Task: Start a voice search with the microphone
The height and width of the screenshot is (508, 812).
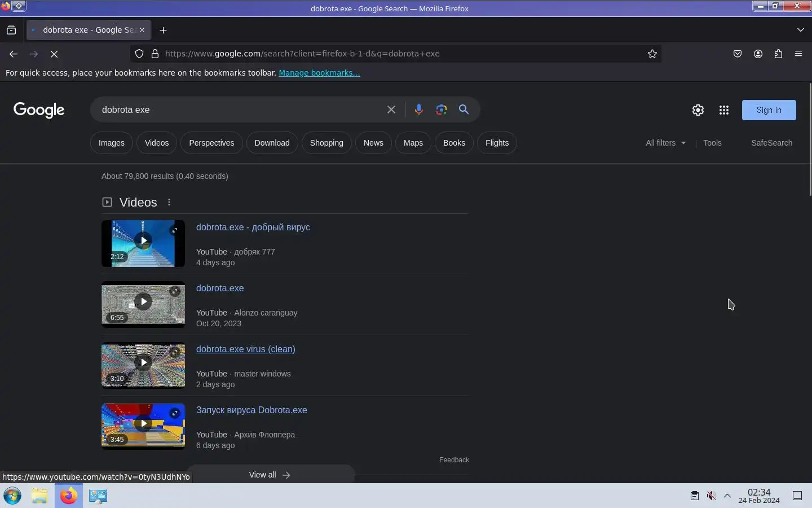Action: [418, 110]
